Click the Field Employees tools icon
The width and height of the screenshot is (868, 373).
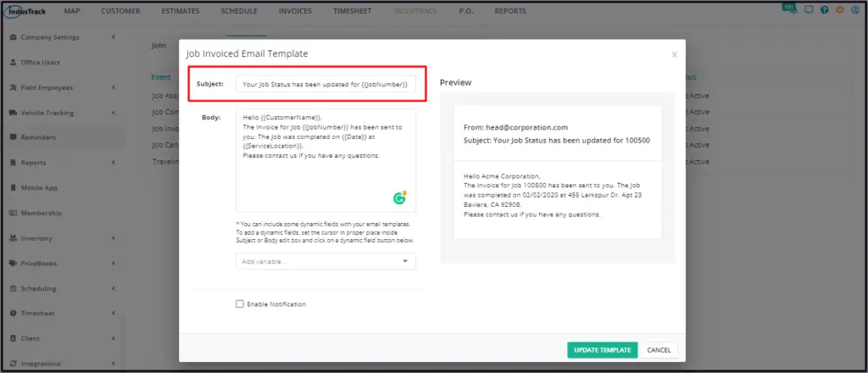[14, 87]
